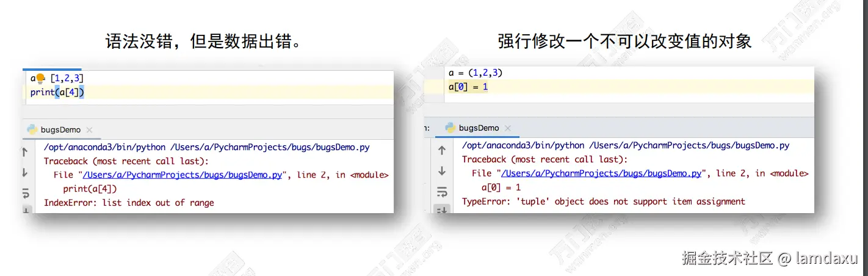Click the 'IndexError: list index out of range' line
Screen dimensions: 868x276
pyautogui.click(x=129, y=203)
